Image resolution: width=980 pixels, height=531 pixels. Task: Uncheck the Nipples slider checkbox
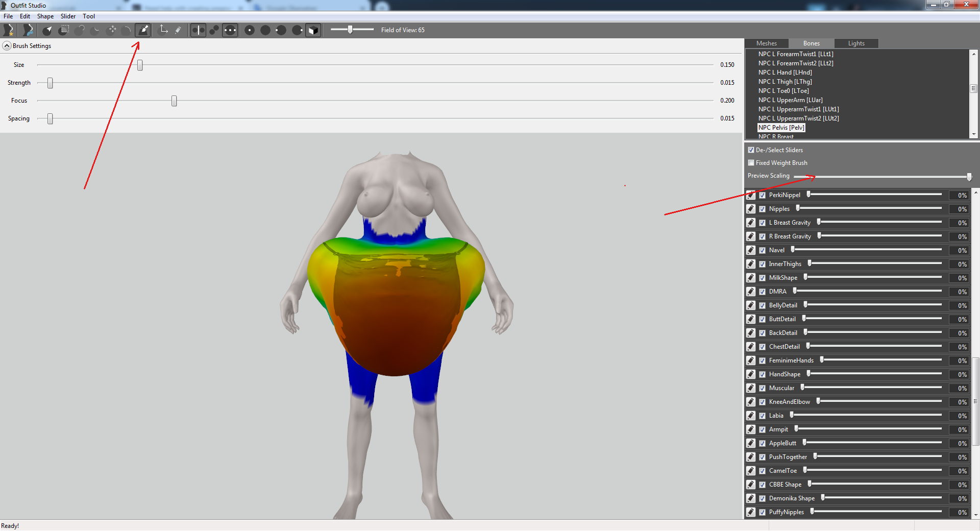(x=762, y=209)
